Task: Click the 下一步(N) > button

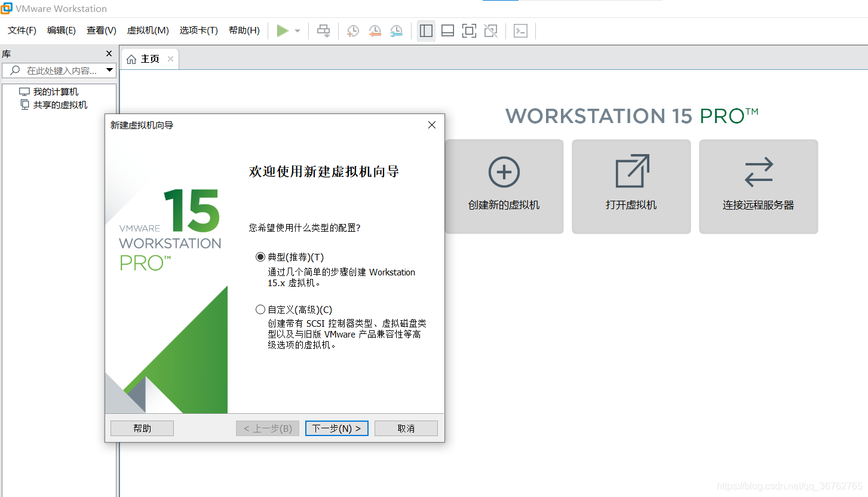Action: point(337,428)
